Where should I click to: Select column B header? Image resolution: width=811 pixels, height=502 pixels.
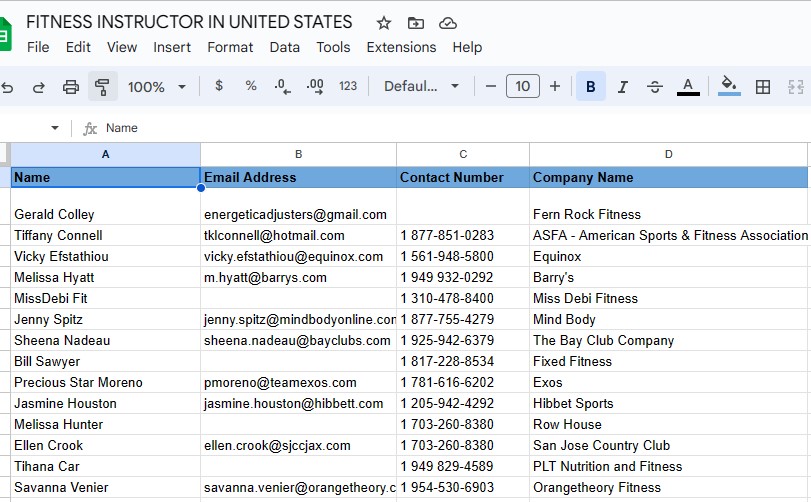tap(298, 154)
